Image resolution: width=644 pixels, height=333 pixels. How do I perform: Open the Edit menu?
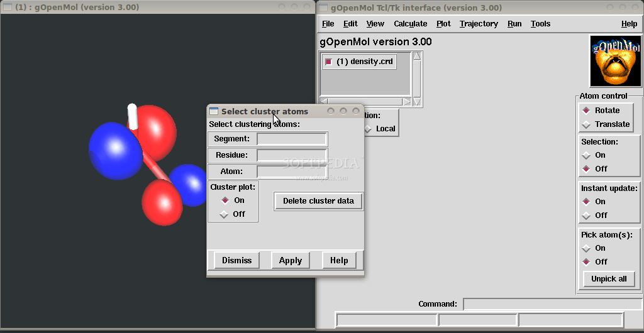350,24
